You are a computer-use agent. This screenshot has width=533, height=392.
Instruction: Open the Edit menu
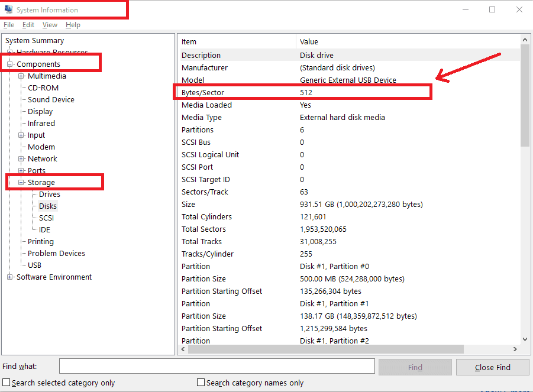click(x=28, y=25)
